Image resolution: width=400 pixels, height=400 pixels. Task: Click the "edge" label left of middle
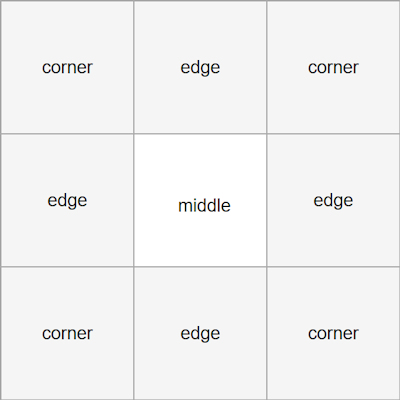(67, 201)
